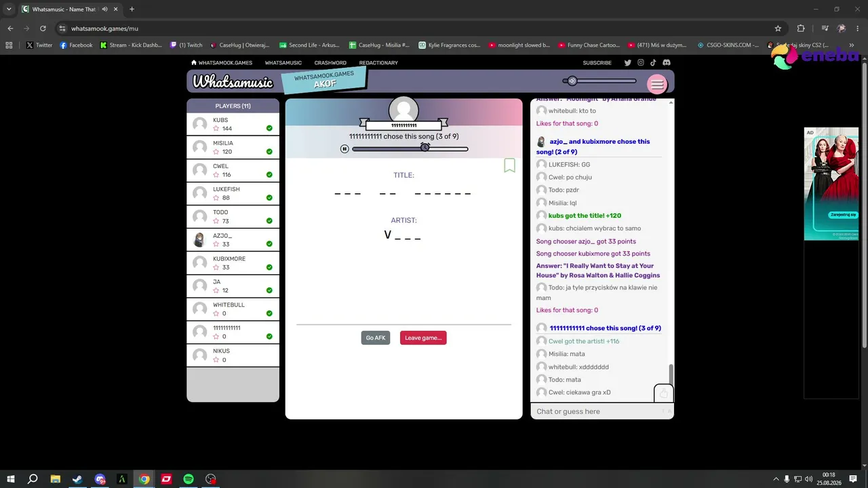The image size is (868, 488).
Task: Click the 'kubs got the title! +120' message
Action: pos(585,216)
